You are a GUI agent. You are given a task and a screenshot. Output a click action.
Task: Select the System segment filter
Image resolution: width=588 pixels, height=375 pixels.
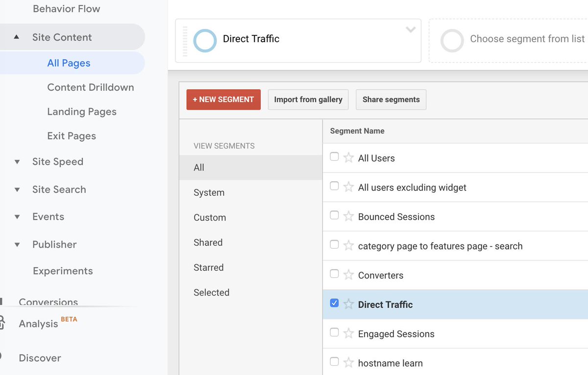tap(209, 192)
